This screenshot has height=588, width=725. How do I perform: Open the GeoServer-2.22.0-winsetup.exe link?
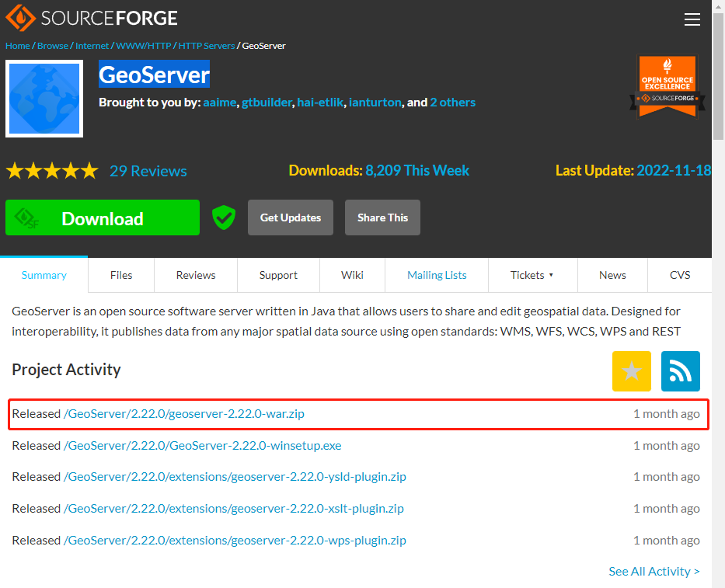pos(202,446)
